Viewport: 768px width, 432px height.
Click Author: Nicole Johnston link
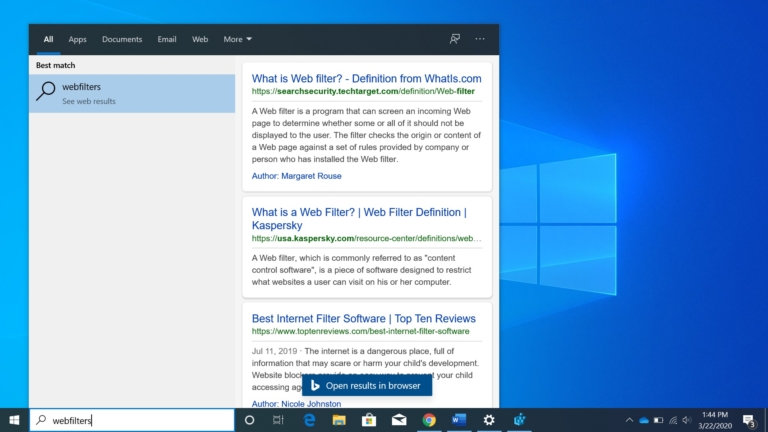pos(296,404)
